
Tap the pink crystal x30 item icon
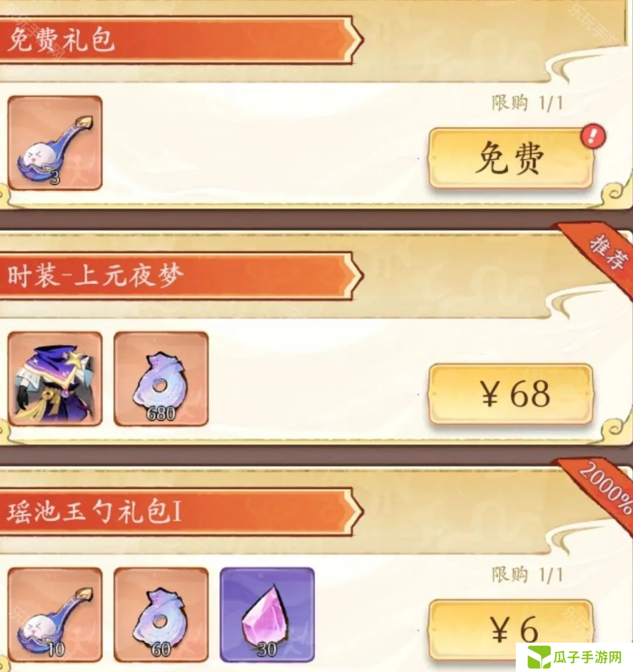(267, 615)
